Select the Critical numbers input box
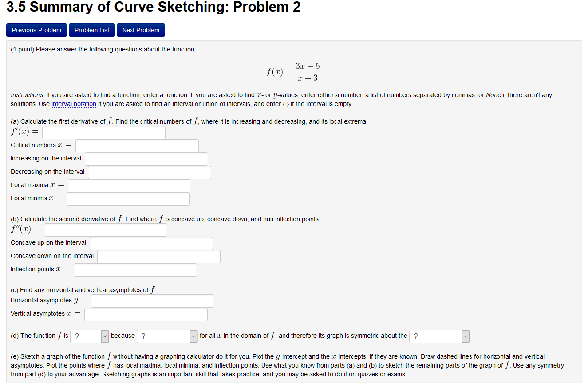Viewport: 588px width, 391px height. (x=137, y=145)
